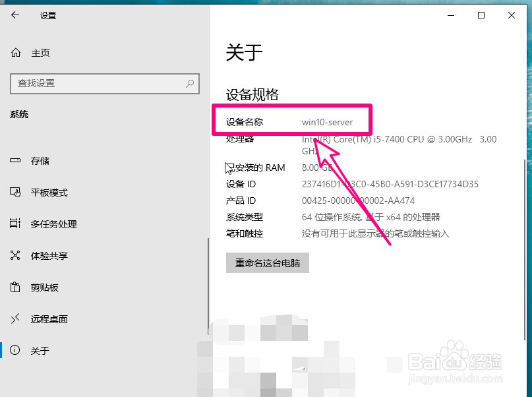The height and width of the screenshot is (397, 532).
Task: Click the back arrow in Settings
Action: [x=15, y=15]
